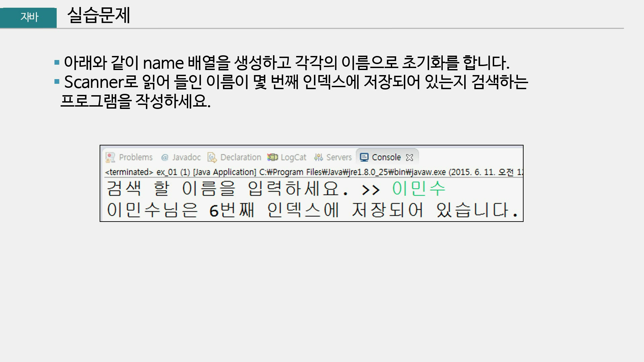Open the Servers tab label
Viewport: 644px width, 362px height.
click(339, 157)
